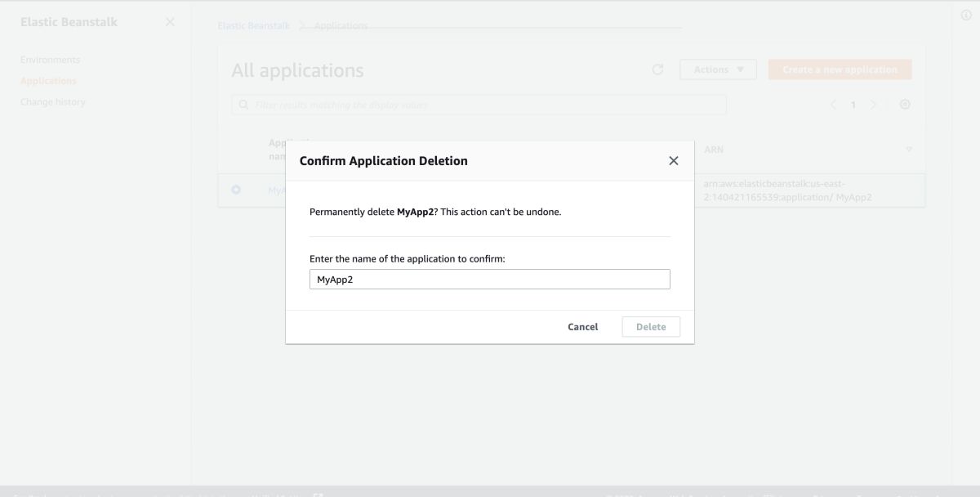Screen dimensions: 980x497
Task: Focus the application name confirmation field
Action: [x=490, y=280]
